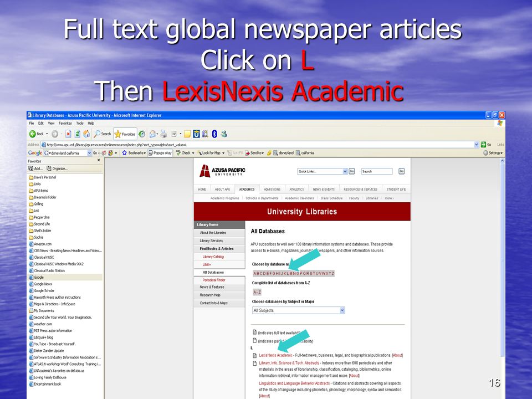The image size is (532, 399).
Task: Click the Send to button
Action: [x=254, y=153]
